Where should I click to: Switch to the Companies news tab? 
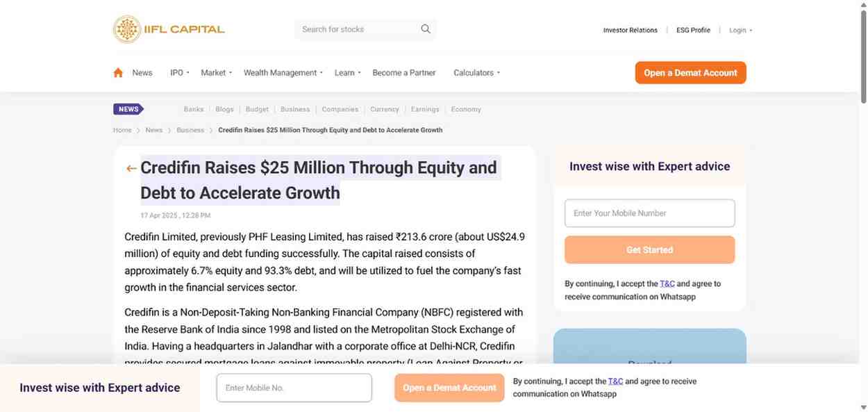coord(340,109)
